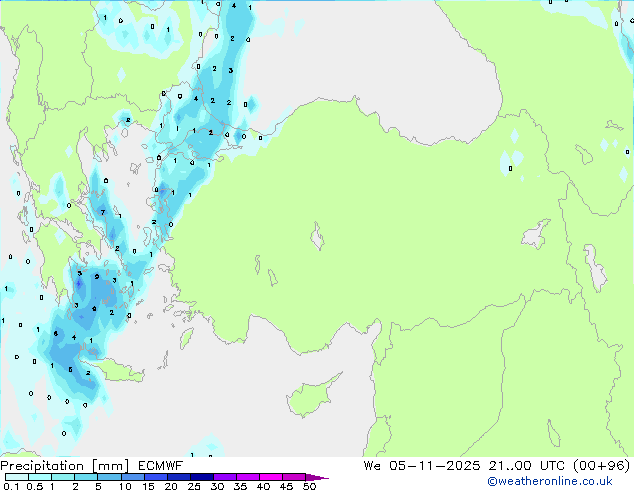Click legend swatch between 15 and 20

coord(156,477)
